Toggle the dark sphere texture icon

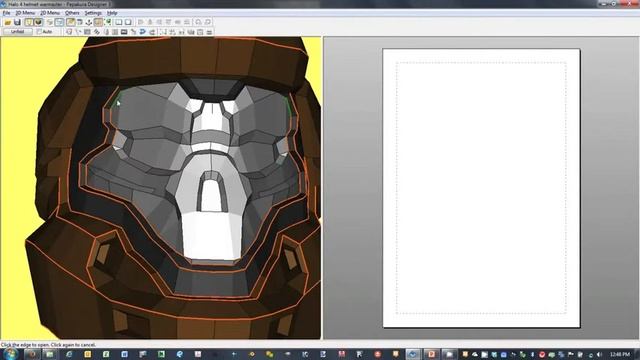pos(38,22)
